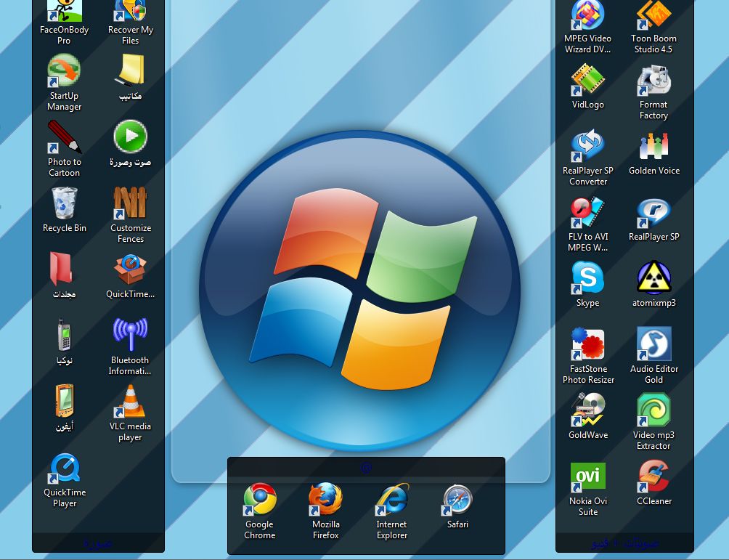Select the QuickTime Player shortcut
Viewport: 729px width, 560px height.
tap(64, 468)
